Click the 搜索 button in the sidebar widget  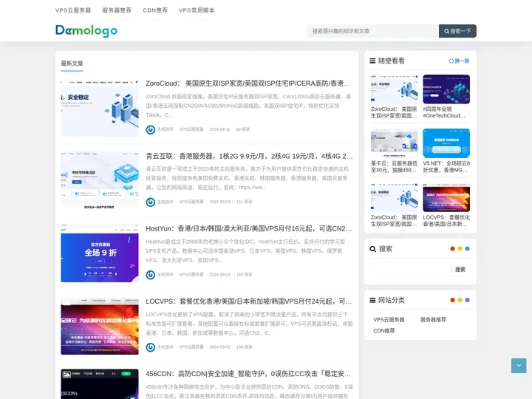[x=460, y=270]
